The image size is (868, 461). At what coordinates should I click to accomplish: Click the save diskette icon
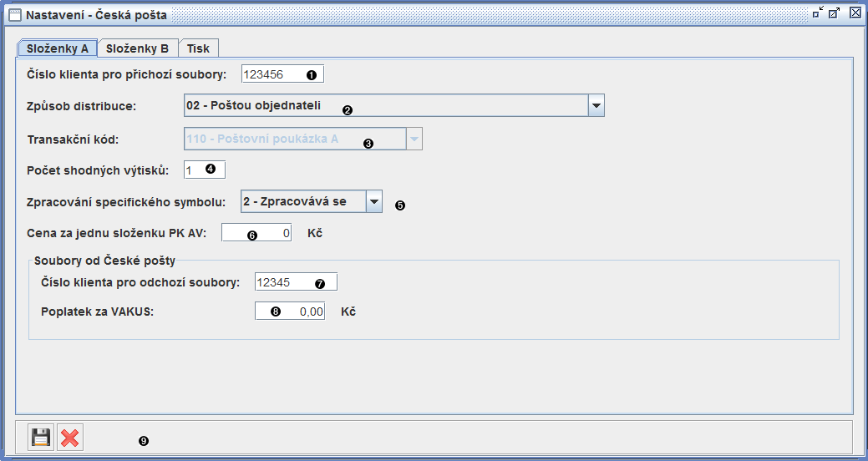tap(41, 437)
